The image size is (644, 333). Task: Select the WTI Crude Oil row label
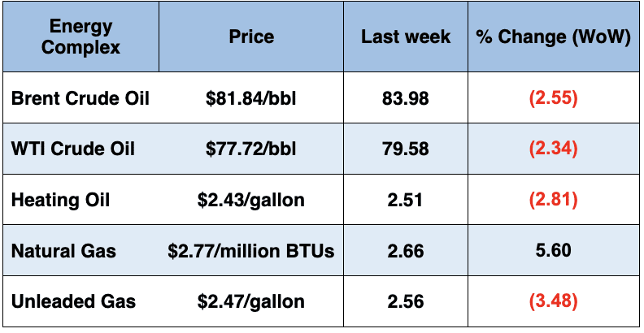click(73, 149)
